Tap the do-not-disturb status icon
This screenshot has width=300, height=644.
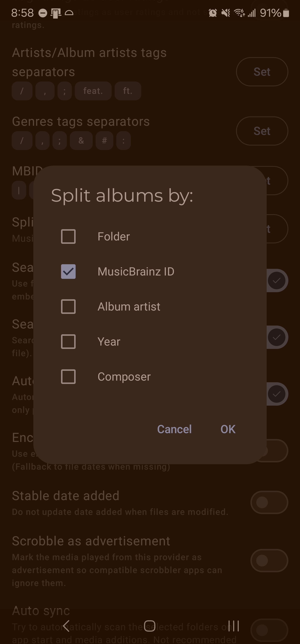coord(43,13)
